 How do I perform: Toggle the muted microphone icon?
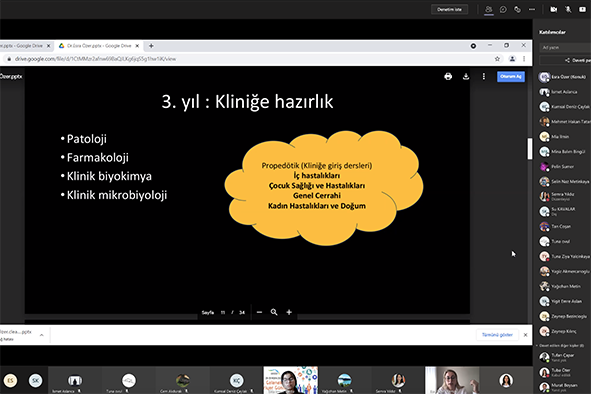[x=568, y=9]
